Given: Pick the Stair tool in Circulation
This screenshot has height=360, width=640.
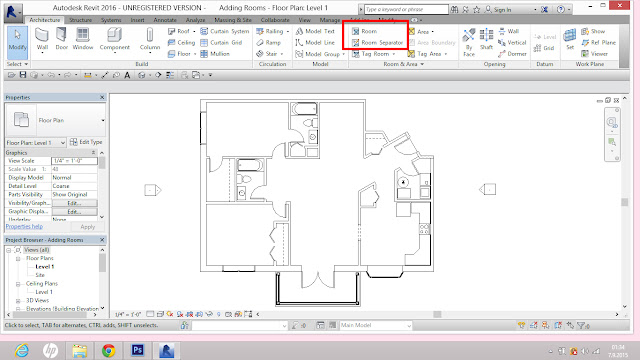Looking at the screenshot, I should (x=270, y=53).
